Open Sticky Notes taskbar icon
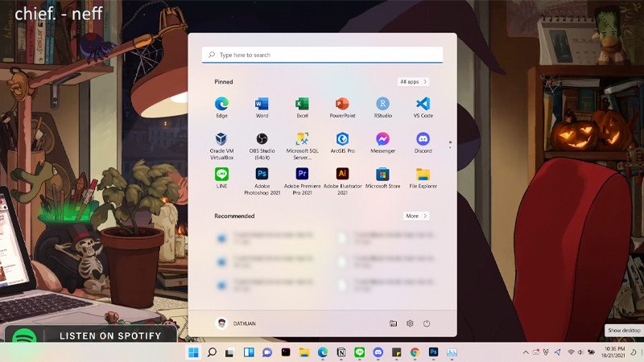The width and height of the screenshot is (644, 362). (x=396, y=352)
